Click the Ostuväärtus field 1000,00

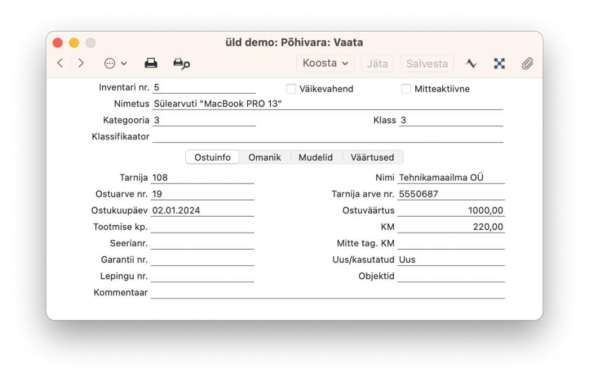pos(451,210)
